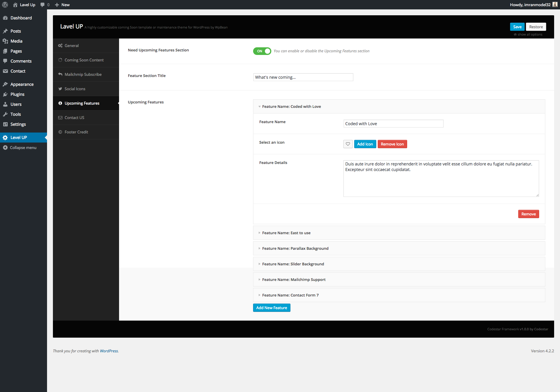Click the show all options eye toggle
The width and height of the screenshot is (560, 392).
click(528, 34)
